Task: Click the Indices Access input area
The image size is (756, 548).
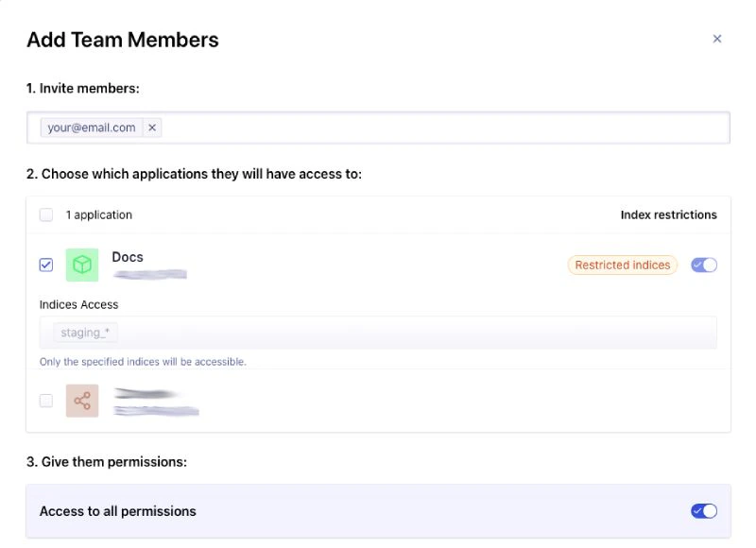Action: point(378,332)
